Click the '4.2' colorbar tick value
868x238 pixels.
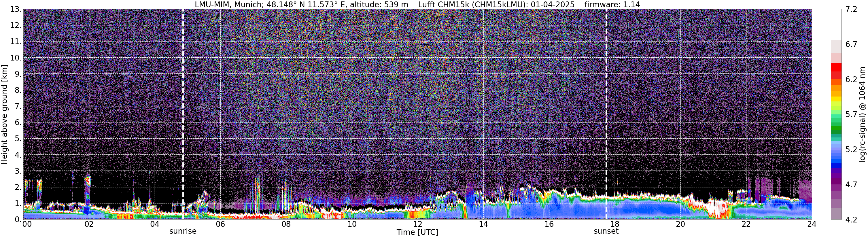tap(851, 220)
